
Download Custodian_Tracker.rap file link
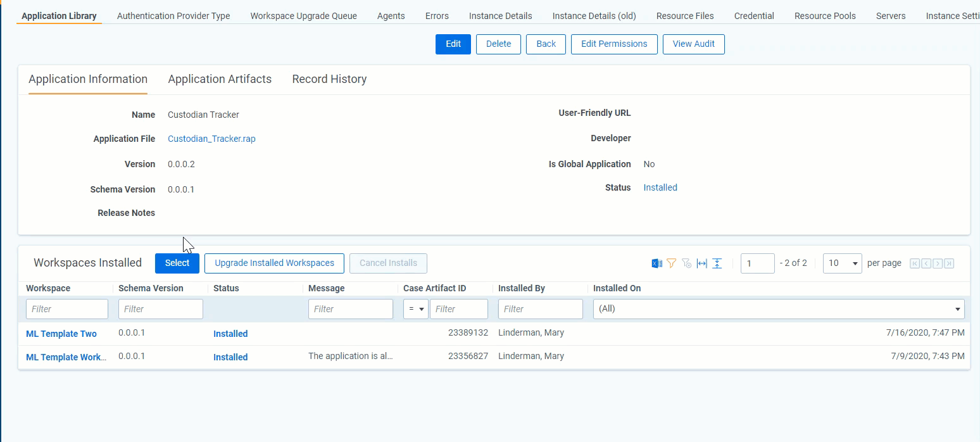click(x=211, y=139)
